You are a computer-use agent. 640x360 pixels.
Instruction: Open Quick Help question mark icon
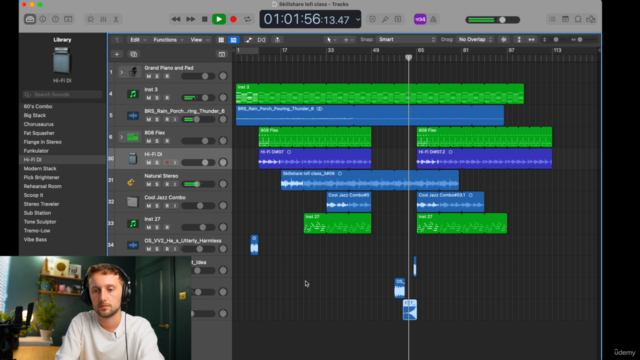pos(56,19)
